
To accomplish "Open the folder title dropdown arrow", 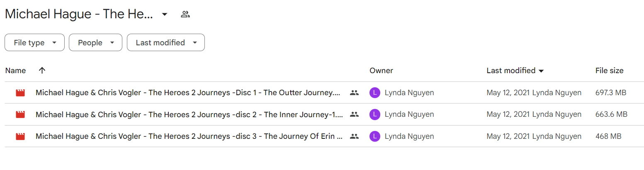I will [x=165, y=15].
